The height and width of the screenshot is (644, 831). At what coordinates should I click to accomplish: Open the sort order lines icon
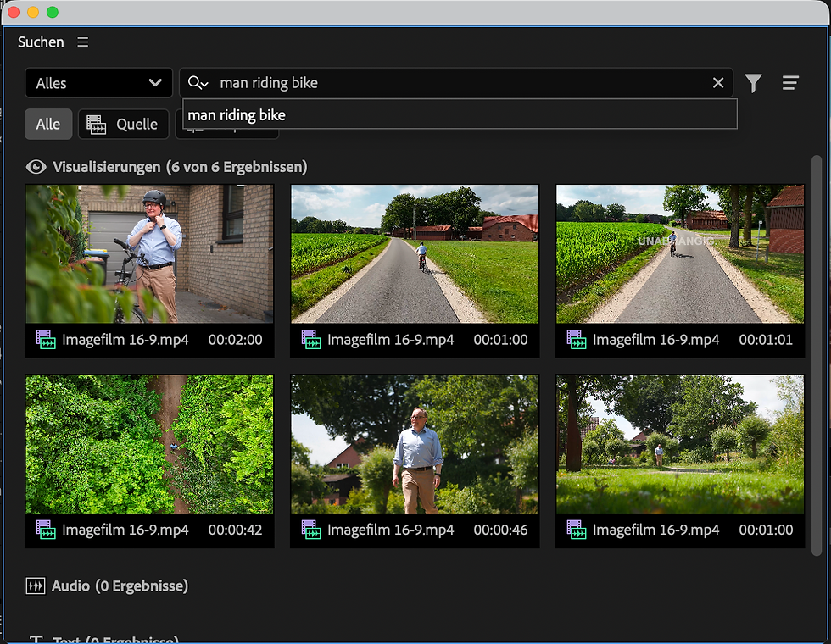tap(790, 83)
